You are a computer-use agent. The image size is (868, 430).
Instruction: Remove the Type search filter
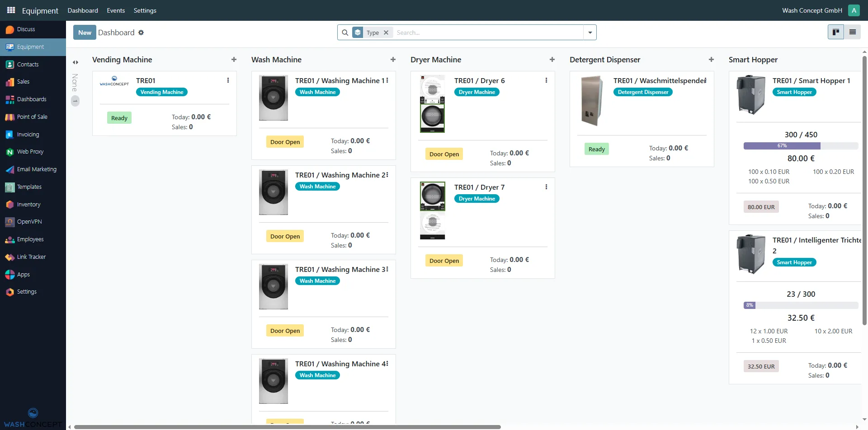tap(387, 32)
